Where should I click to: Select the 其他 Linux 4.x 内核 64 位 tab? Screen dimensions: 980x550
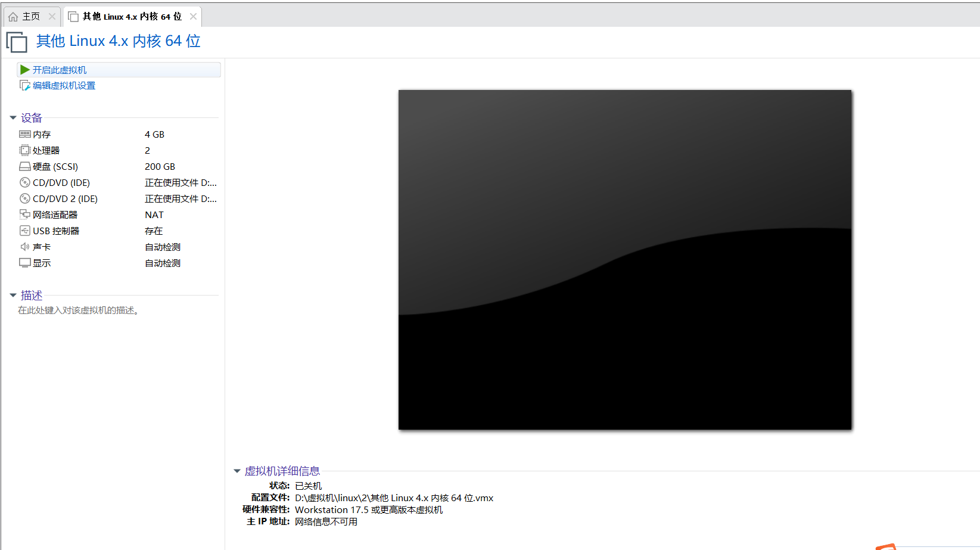132,17
